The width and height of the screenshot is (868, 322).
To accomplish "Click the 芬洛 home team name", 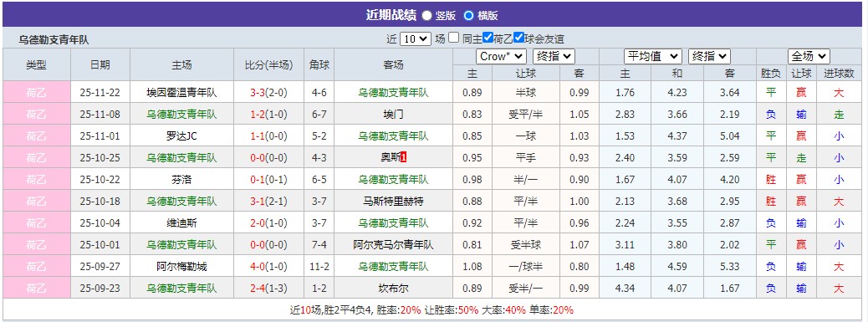I will pos(181,180).
